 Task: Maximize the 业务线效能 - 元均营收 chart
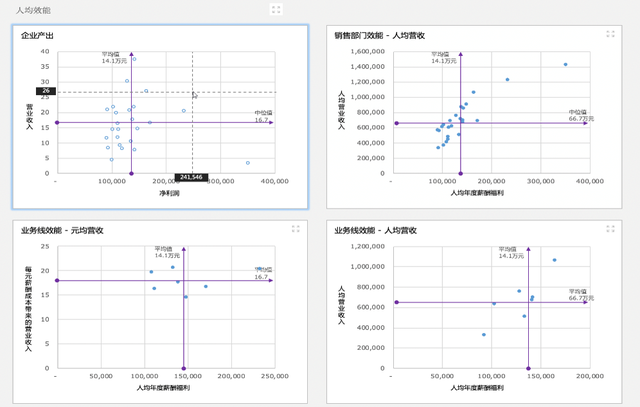296,229
